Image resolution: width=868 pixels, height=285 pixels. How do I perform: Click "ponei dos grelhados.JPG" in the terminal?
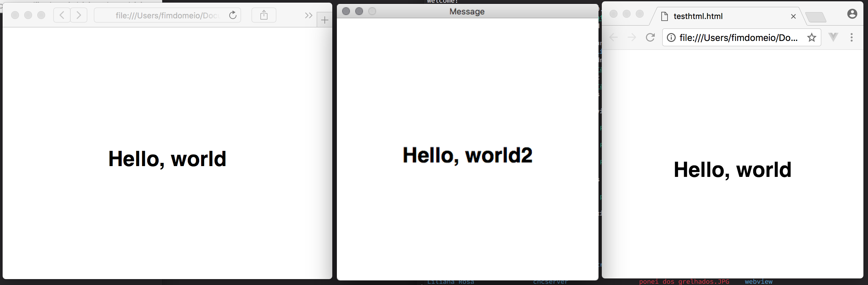684,282
